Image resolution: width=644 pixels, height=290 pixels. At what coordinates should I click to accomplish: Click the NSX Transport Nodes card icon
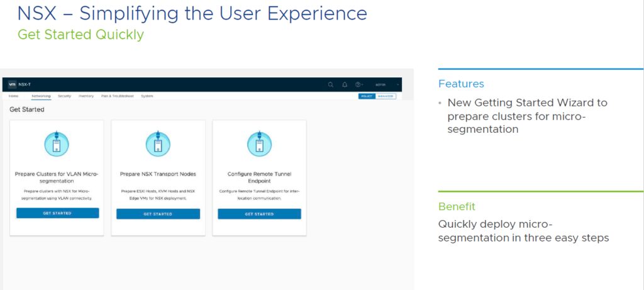[x=158, y=144]
